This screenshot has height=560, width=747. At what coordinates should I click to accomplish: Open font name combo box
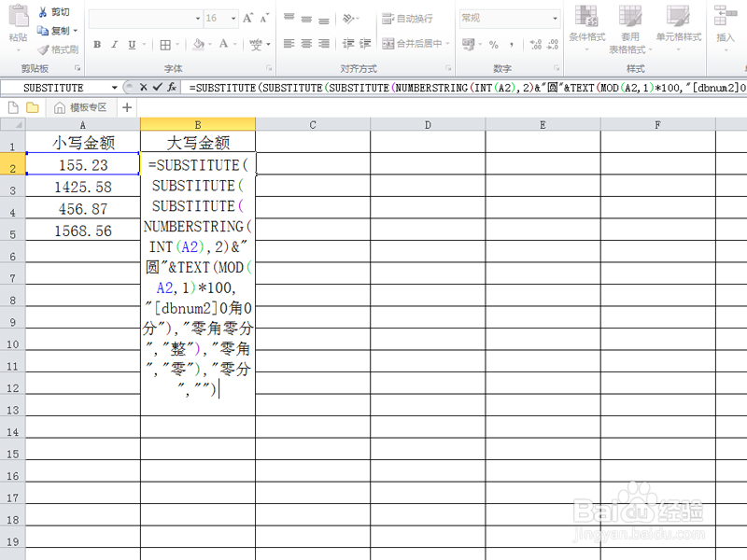(146, 18)
